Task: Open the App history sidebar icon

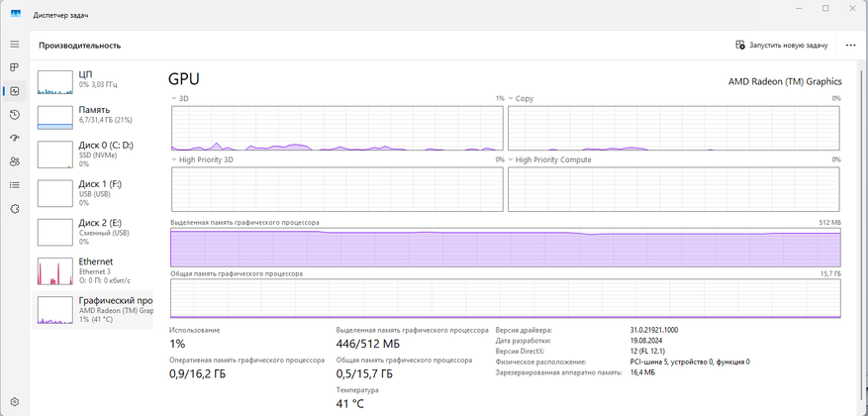Action: click(x=15, y=115)
